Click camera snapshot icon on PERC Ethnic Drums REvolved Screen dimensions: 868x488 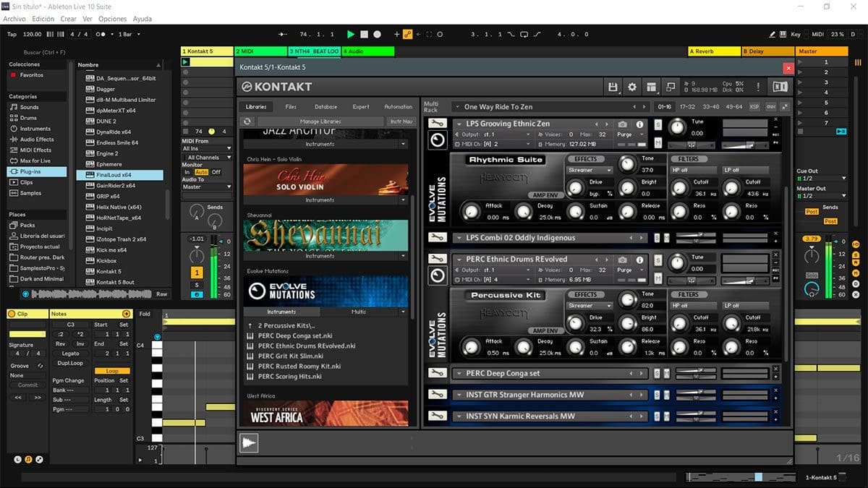point(622,260)
